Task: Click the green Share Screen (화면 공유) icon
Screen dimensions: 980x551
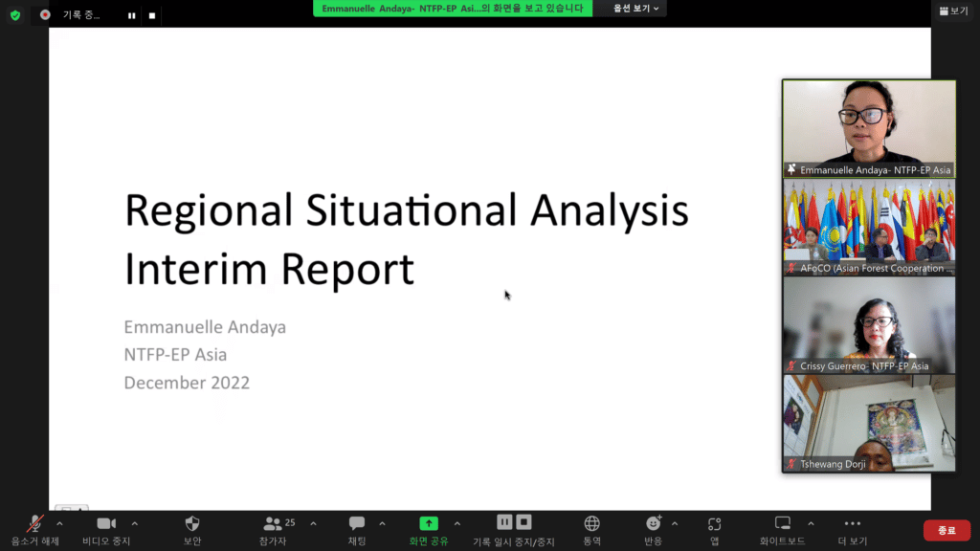Action: click(429, 523)
